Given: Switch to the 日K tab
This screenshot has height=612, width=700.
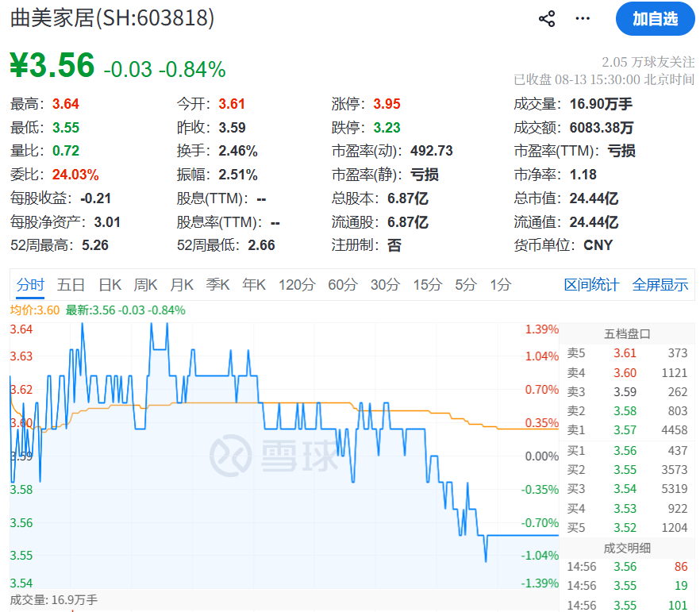Looking at the screenshot, I should pos(110,284).
